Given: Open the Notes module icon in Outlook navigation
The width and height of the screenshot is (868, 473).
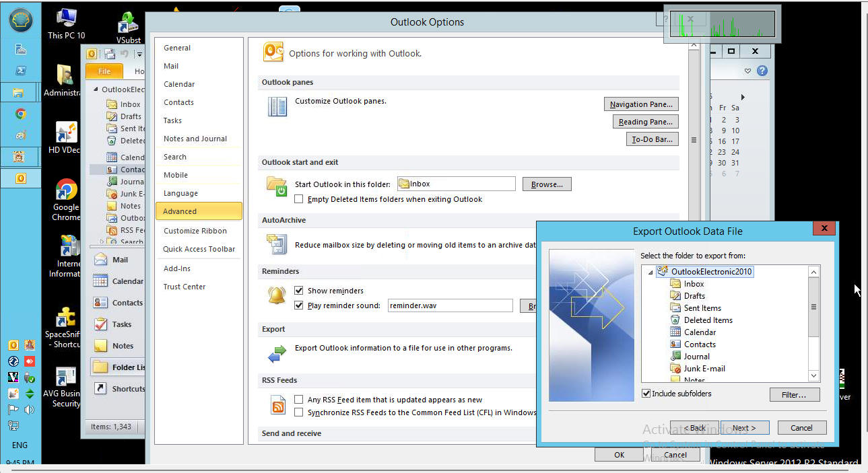Looking at the screenshot, I should (100, 346).
